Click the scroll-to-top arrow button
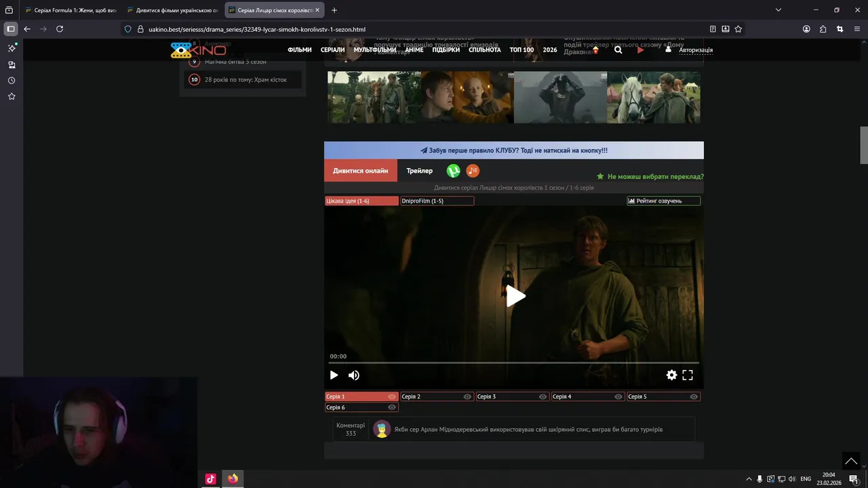Screen dimensions: 868x488 (851, 461)
